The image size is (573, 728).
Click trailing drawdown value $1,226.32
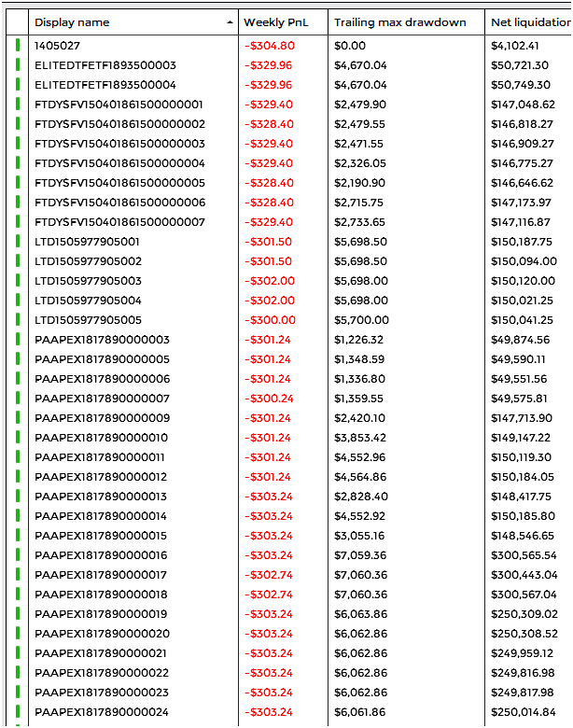(x=359, y=340)
